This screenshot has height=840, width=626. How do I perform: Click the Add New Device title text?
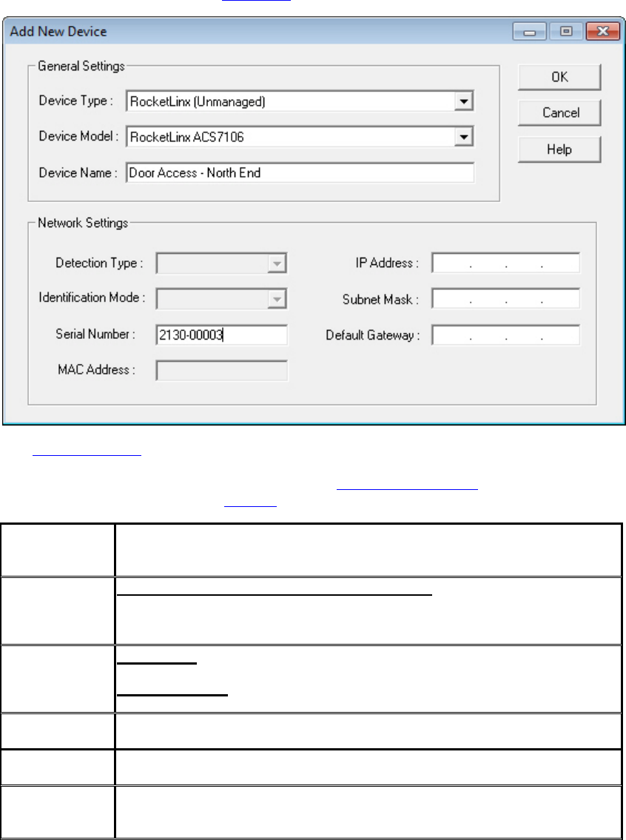tap(58, 32)
